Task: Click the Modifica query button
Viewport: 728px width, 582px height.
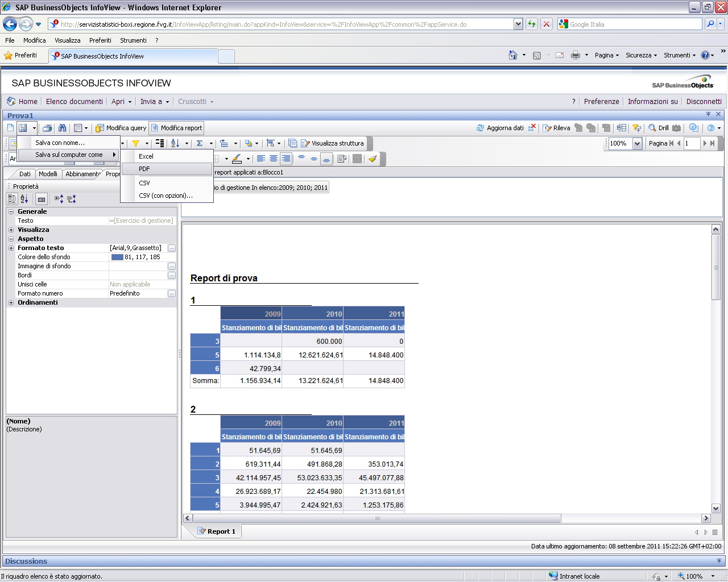Action: (121, 128)
